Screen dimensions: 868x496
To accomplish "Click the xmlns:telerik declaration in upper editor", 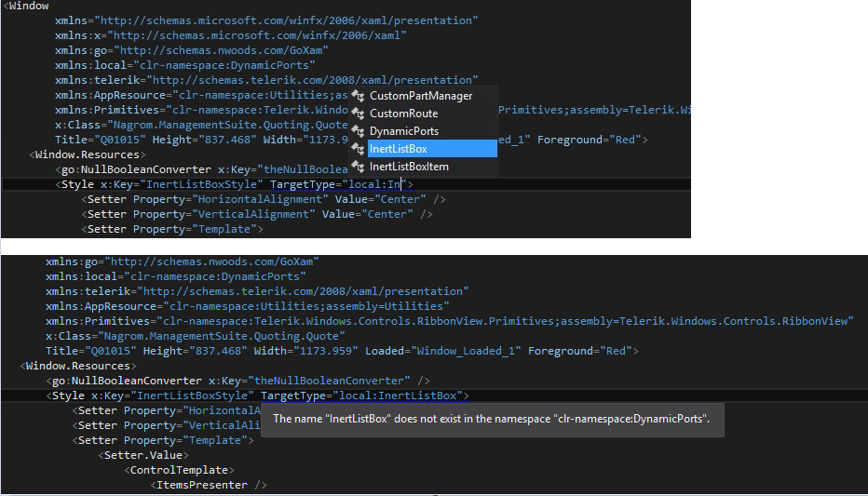I will pos(266,80).
